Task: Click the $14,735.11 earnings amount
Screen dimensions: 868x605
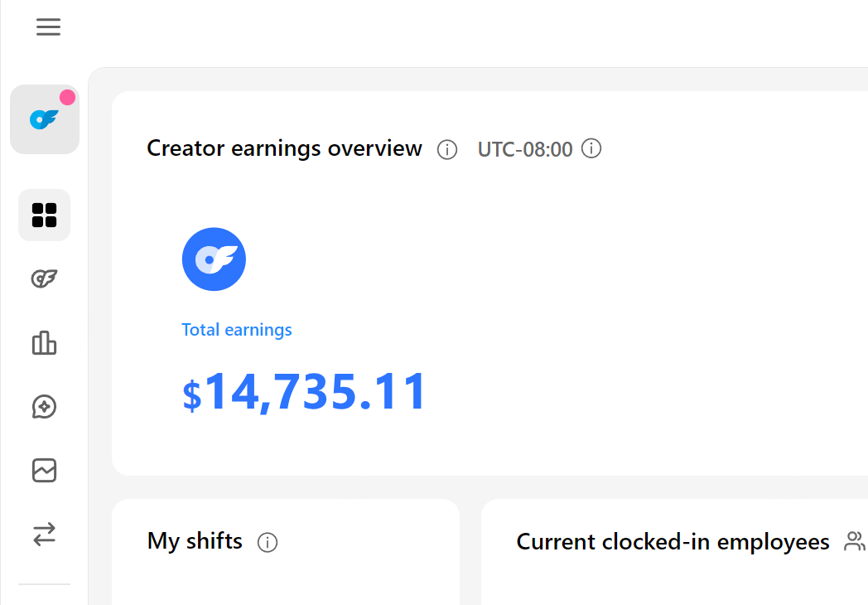Action: point(304,392)
